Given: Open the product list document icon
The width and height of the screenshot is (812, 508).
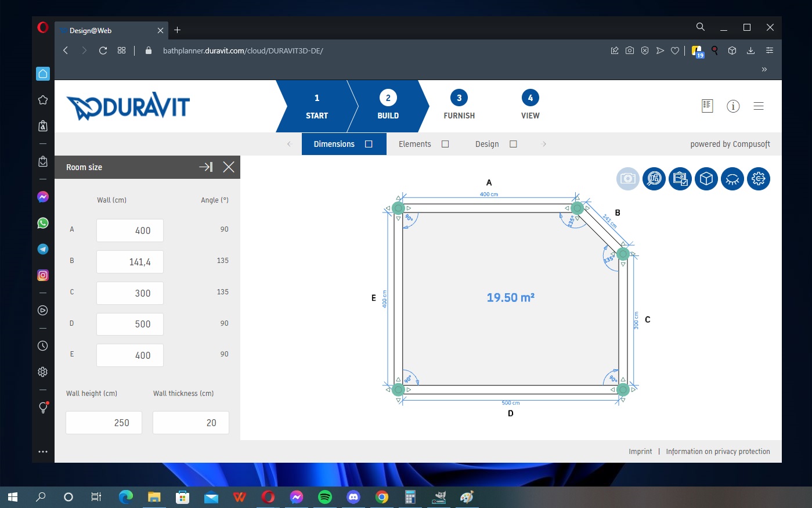Looking at the screenshot, I should 707,106.
